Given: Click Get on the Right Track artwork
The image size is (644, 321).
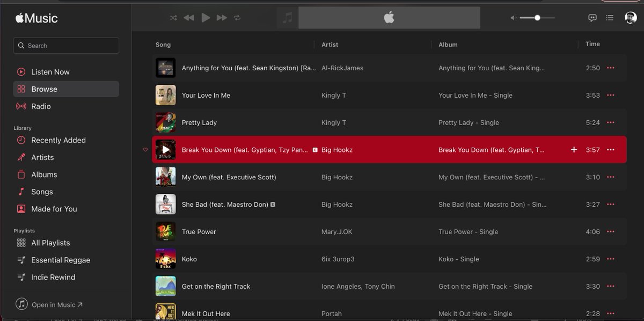Looking at the screenshot, I should point(166,286).
